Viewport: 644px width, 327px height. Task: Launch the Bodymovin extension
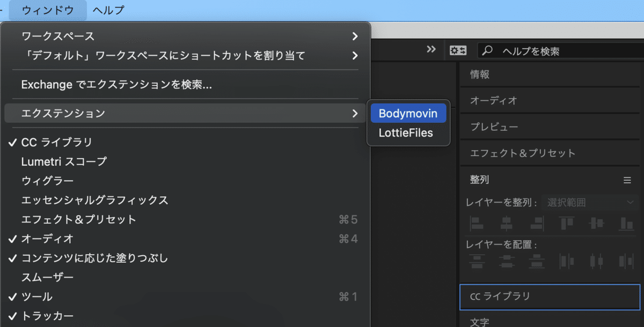point(408,113)
